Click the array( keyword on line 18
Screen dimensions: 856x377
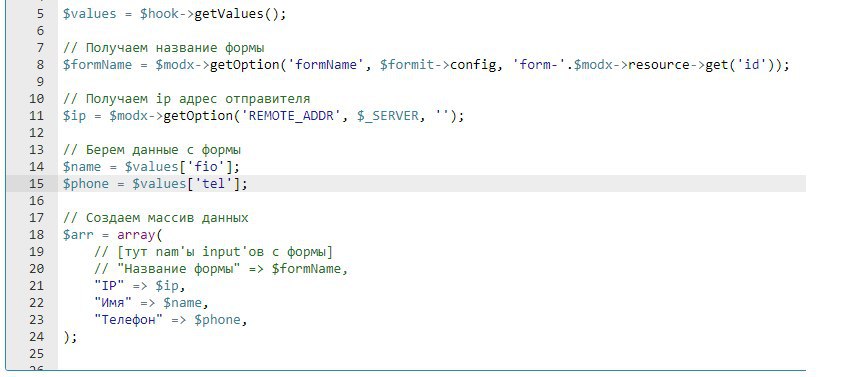click(x=140, y=235)
